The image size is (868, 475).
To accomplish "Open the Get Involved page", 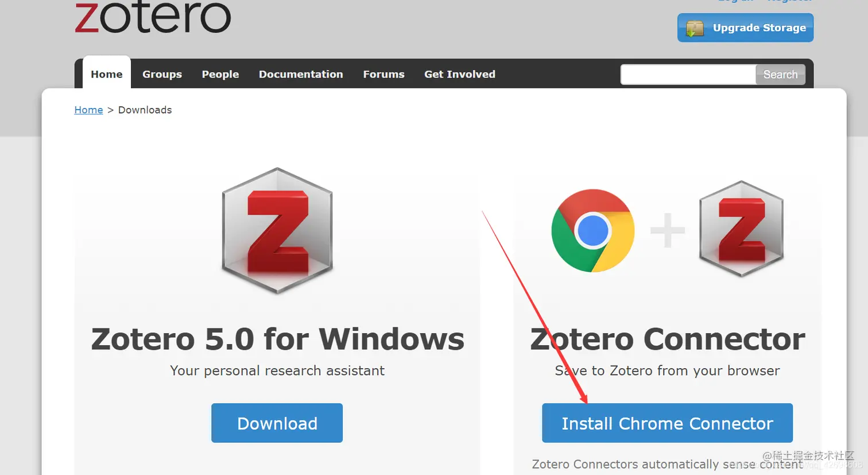I will tap(460, 74).
